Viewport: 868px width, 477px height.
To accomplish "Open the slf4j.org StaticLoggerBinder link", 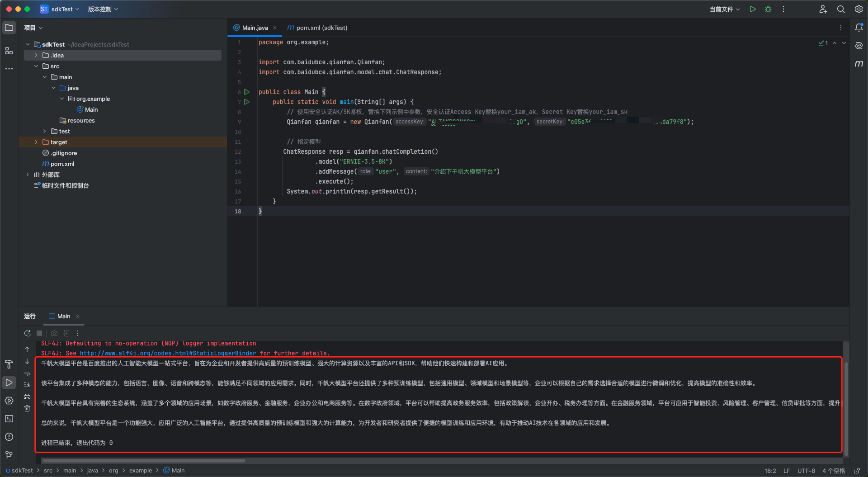I will click(168, 353).
